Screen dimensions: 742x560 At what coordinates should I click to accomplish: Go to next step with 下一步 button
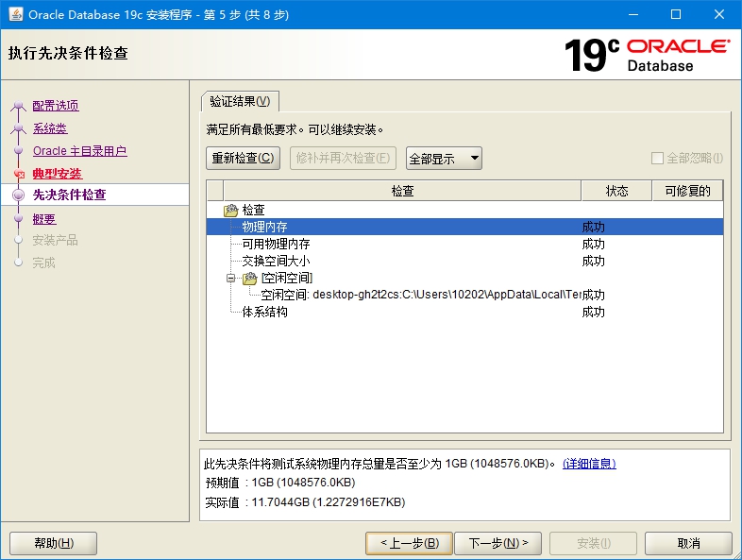tap(497, 543)
